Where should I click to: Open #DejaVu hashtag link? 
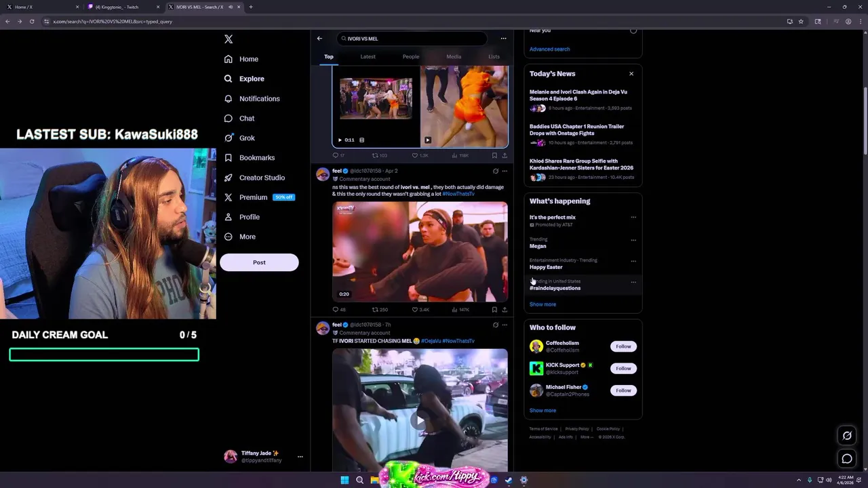(x=431, y=341)
